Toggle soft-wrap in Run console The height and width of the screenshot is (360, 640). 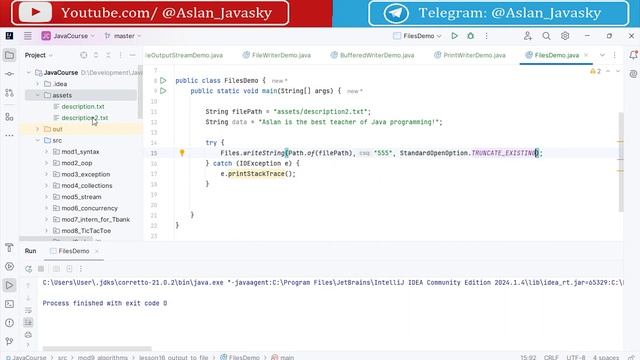tap(28, 311)
